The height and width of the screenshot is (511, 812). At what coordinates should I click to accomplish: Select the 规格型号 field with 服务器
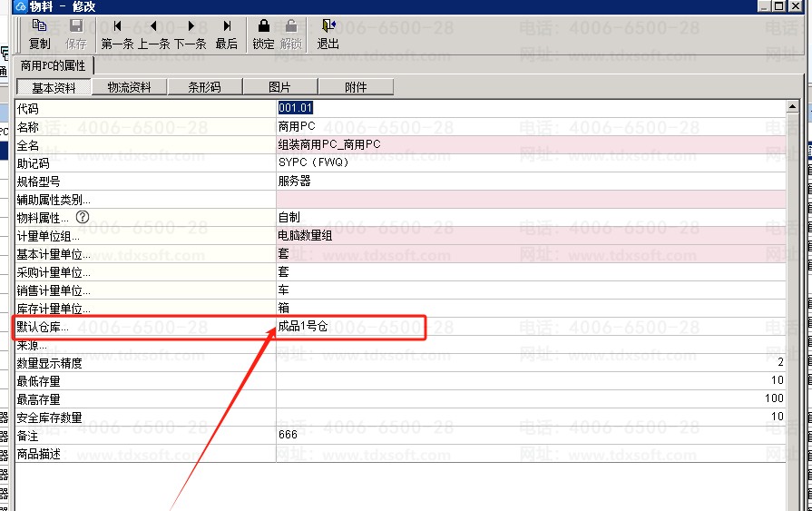pos(531,182)
